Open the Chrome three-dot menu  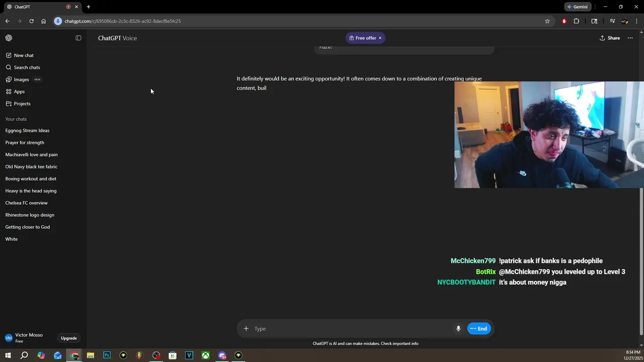click(637, 21)
